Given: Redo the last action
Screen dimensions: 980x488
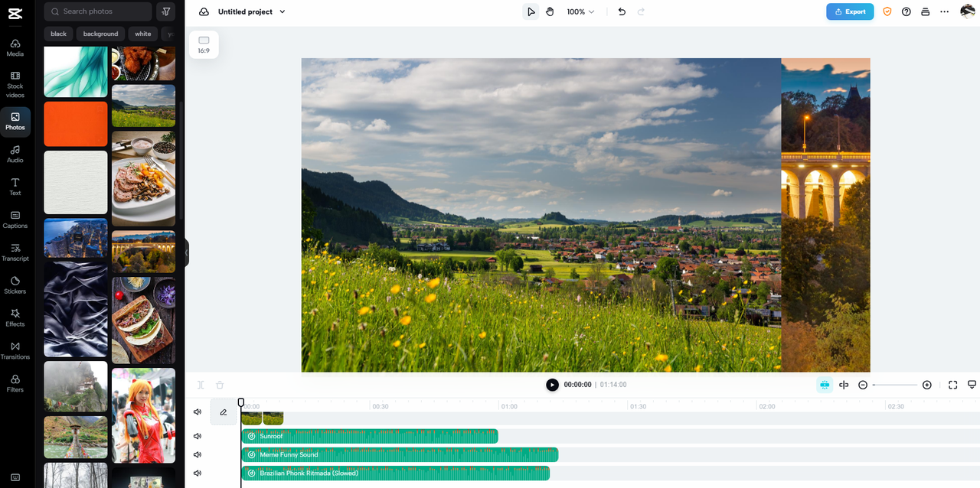Looking at the screenshot, I should pyautogui.click(x=641, y=11).
